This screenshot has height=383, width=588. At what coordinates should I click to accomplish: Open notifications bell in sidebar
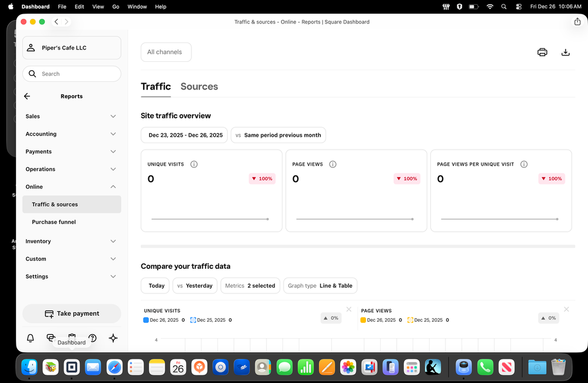[x=31, y=338]
